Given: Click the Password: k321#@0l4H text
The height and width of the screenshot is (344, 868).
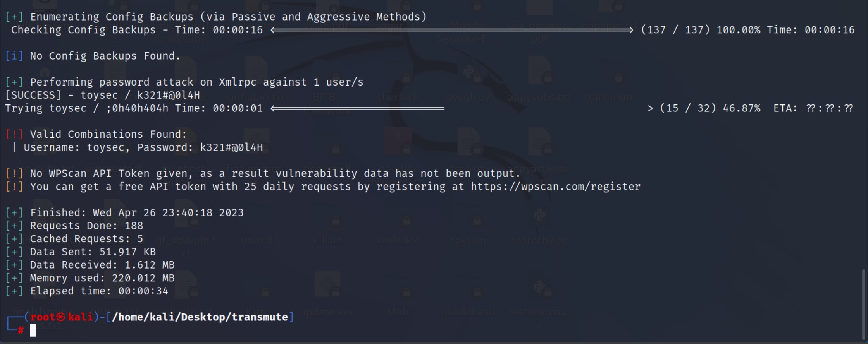Looking at the screenshot, I should click(200, 147).
